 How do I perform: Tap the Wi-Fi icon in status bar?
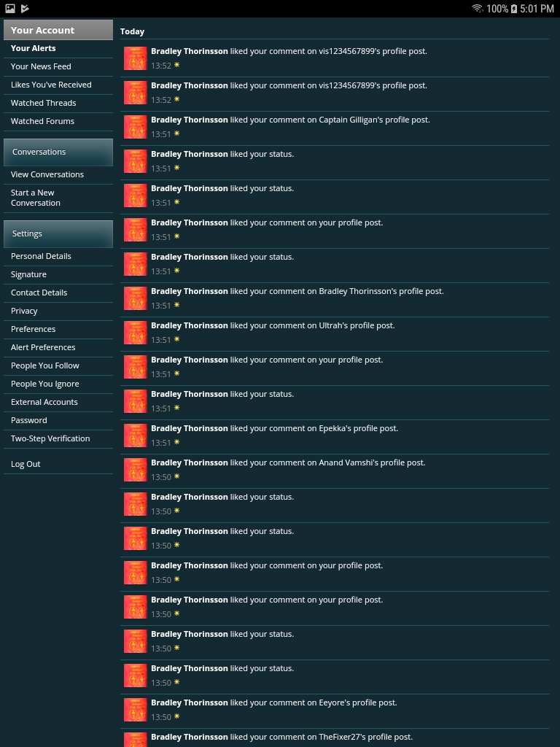point(477,9)
